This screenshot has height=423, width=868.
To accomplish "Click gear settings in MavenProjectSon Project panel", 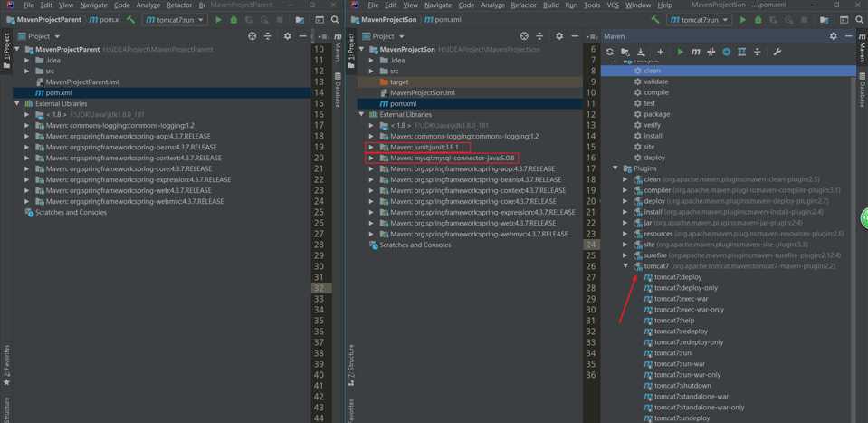I will [x=559, y=36].
